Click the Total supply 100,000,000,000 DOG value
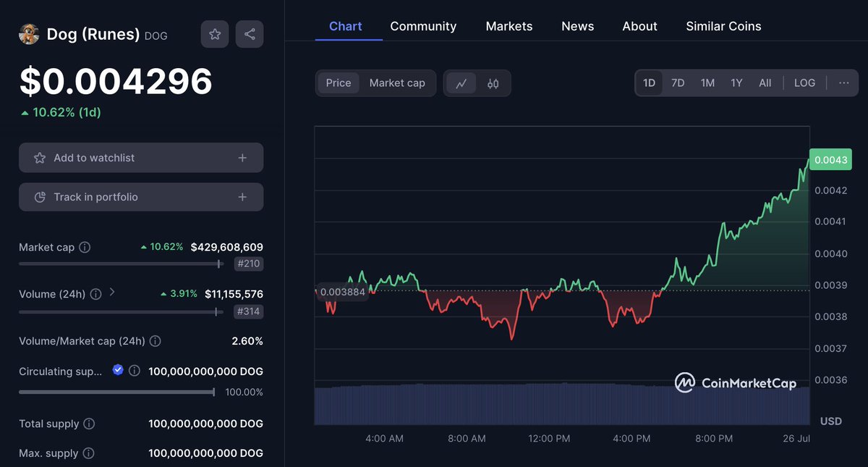Image resolution: width=868 pixels, height=467 pixels. (x=205, y=424)
